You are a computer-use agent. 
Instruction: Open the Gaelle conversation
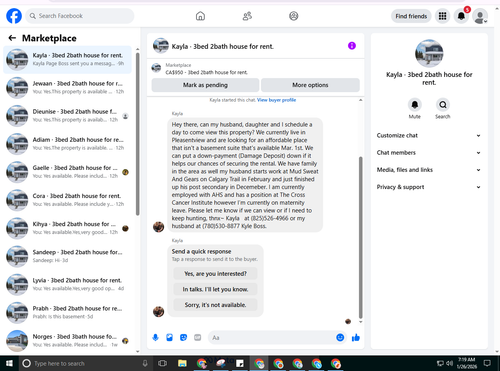(x=67, y=172)
